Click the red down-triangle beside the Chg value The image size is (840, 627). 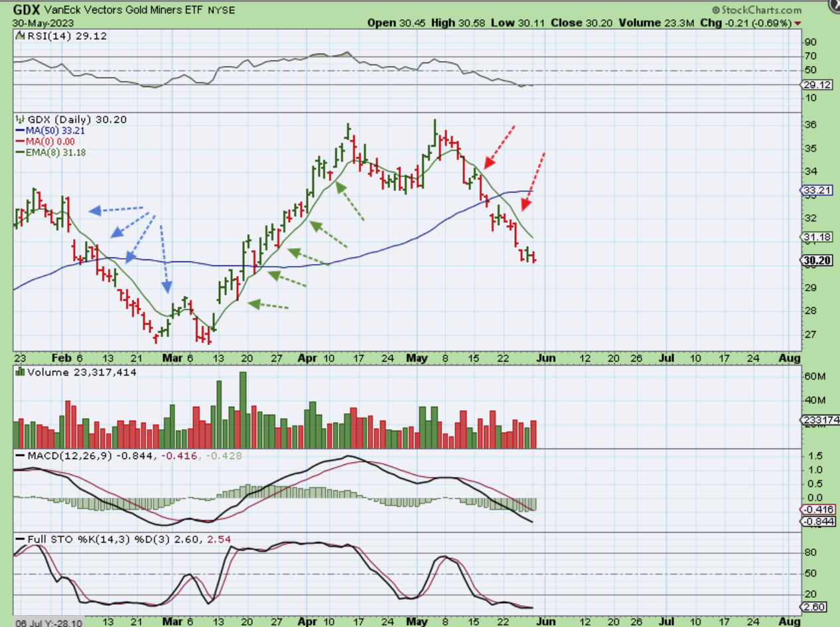pyautogui.click(x=797, y=23)
